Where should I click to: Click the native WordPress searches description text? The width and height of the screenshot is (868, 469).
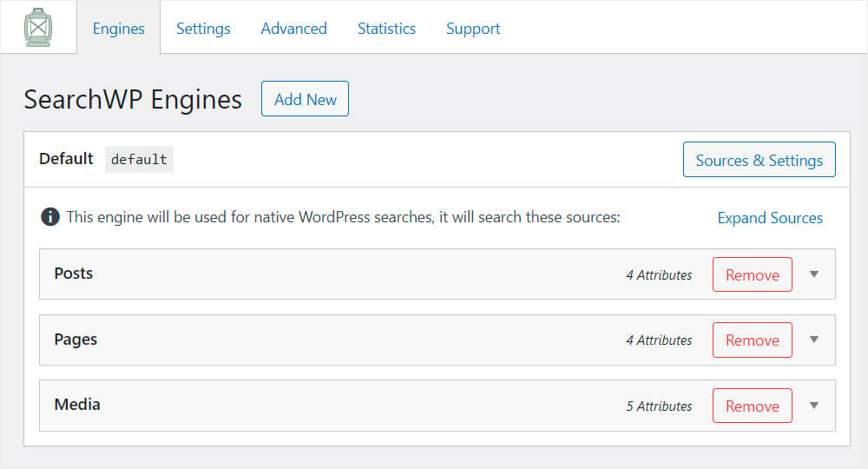pos(343,217)
